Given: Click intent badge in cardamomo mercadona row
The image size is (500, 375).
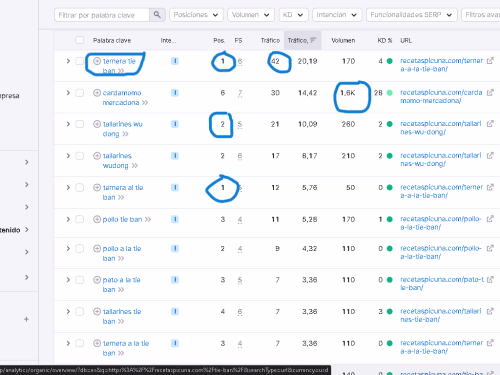Looking at the screenshot, I should tap(175, 93).
